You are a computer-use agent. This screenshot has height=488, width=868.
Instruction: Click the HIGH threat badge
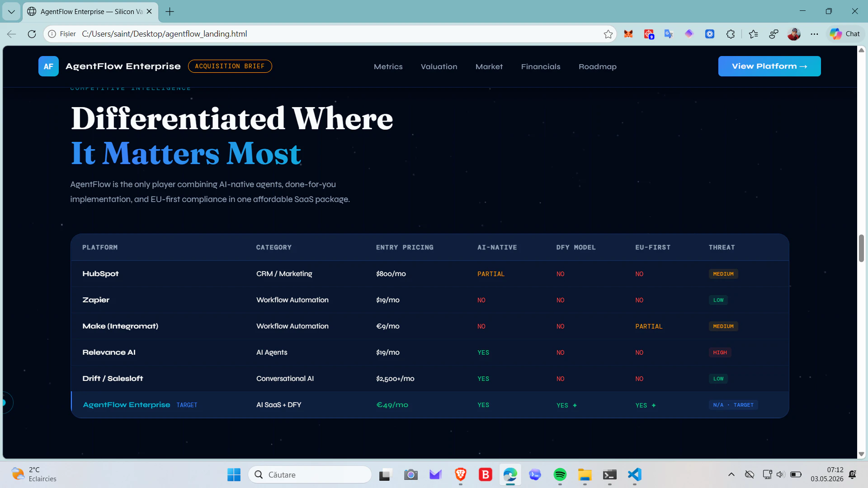[720, 352]
